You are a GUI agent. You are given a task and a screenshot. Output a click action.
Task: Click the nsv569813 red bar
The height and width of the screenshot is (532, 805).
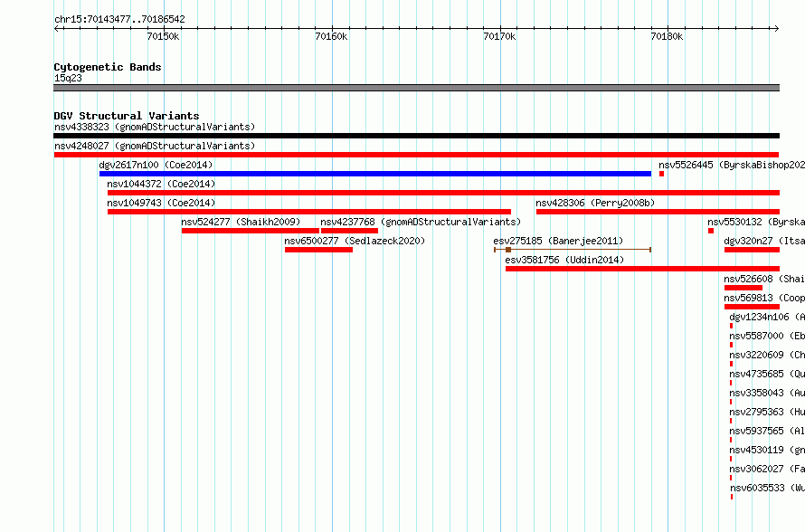click(x=753, y=307)
